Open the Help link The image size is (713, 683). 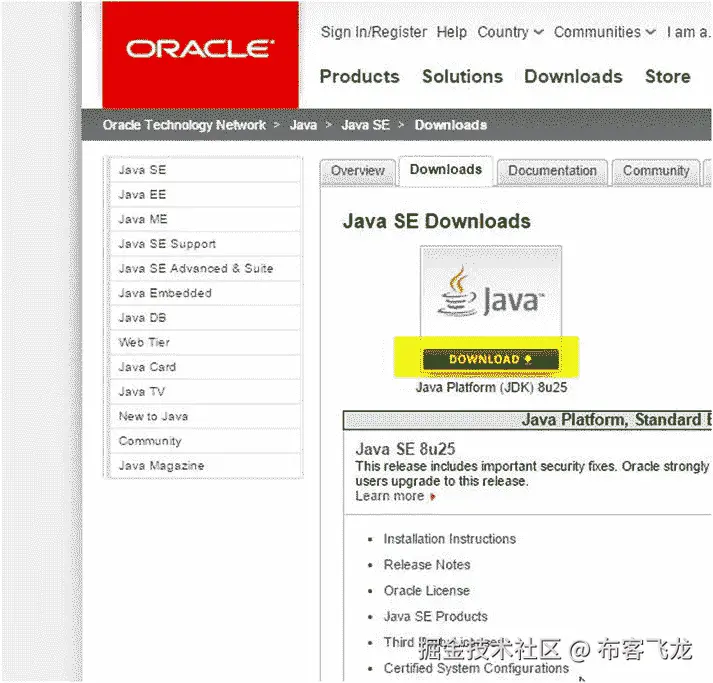coord(452,32)
